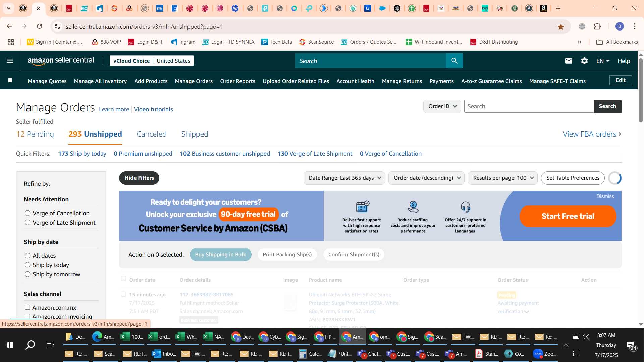Tick the select-all orders header checkbox

tap(123, 279)
